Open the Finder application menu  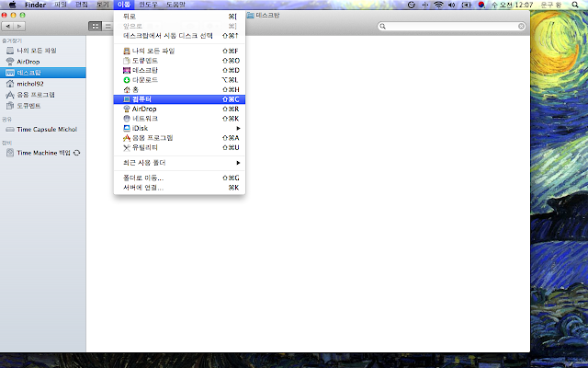(35, 5)
